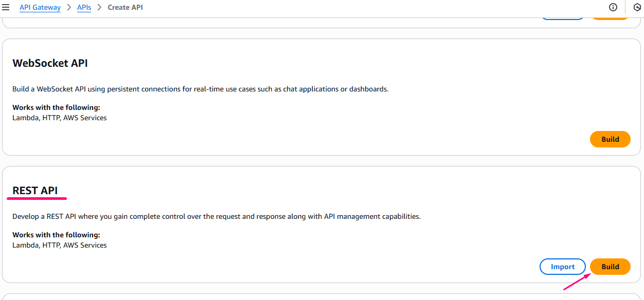The width and height of the screenshot is (644, 300).
Task: Open the hamburger navigation menu
Action: (6, 8)
